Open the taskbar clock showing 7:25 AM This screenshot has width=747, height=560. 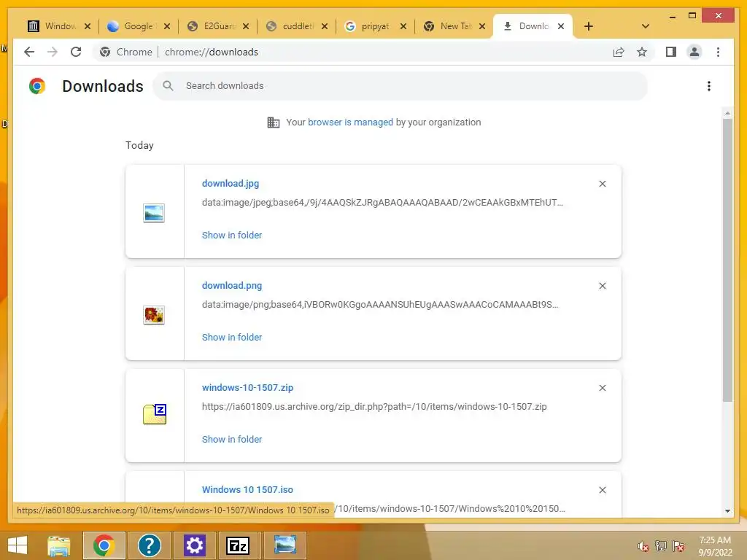point(715,546)
